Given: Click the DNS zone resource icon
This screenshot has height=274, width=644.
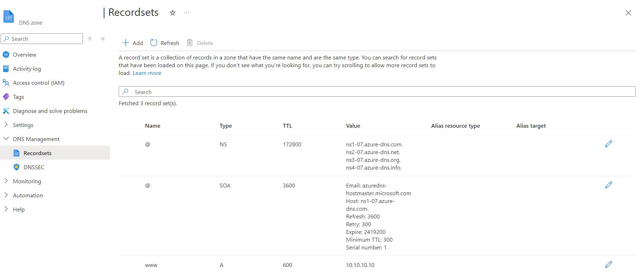Looking at the screenshot, I should coord(8,17).
